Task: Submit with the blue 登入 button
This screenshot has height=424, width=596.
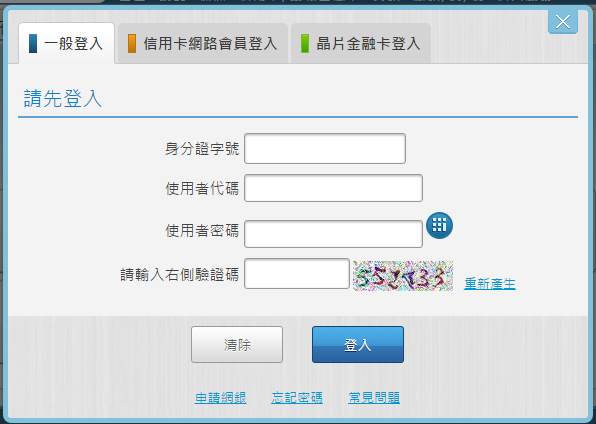Action: pyautogui.click(x=358, y=345)
